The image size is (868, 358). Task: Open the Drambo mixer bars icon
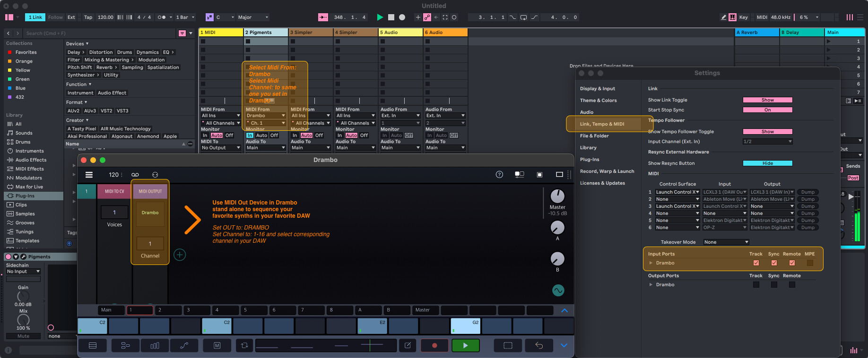pos(155,346)
